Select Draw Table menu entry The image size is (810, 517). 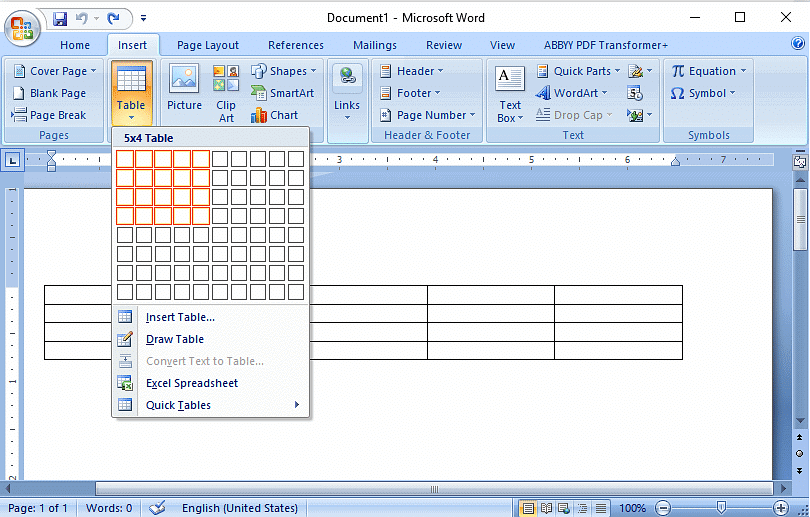(211, 339)
